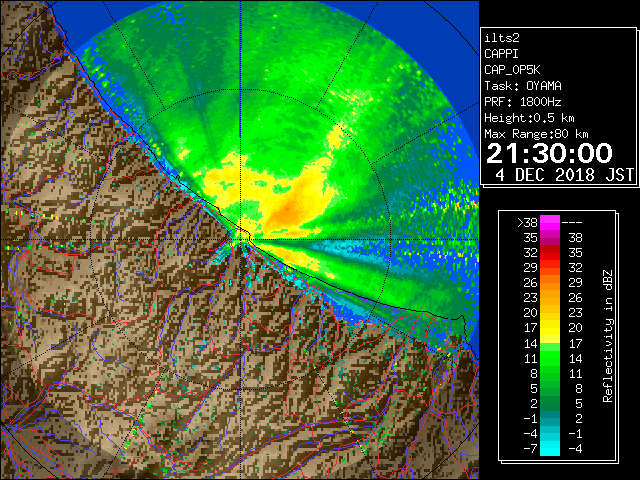The image size is (640, 480).
Task: Click the CAP_0P5K label
Action: pyautogui.click(x=512, y=70)
